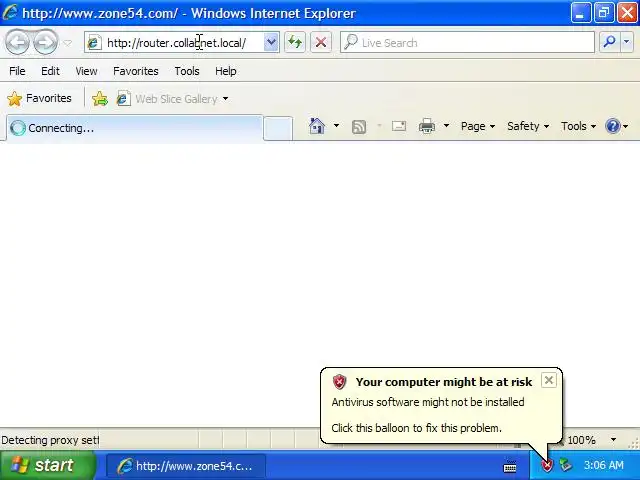Screen dimensions: 640x480
Task: Click the 3:06 AM clock
Action: [603, 465]
